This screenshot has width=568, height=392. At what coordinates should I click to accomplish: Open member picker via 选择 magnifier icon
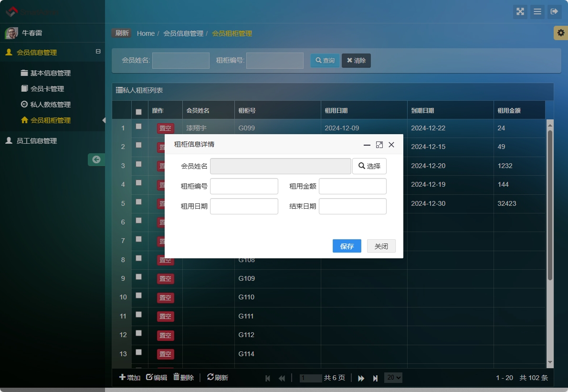click(369, 166)
